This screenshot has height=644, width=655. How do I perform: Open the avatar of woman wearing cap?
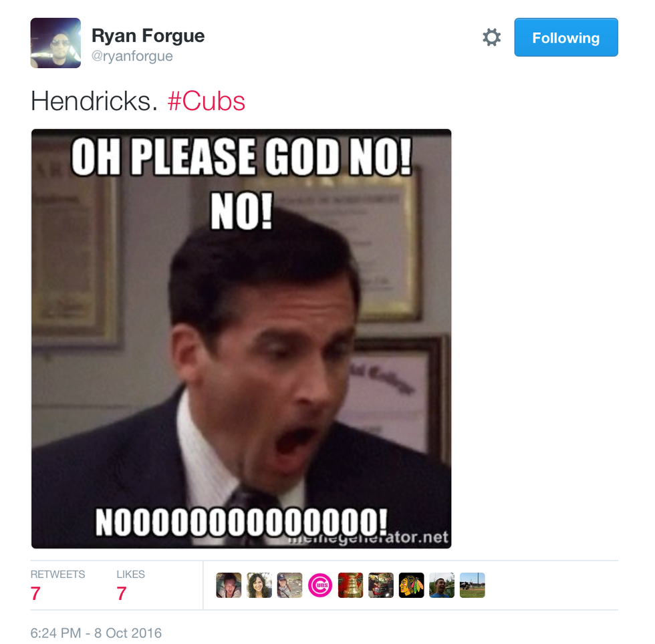tap(289, 585)
